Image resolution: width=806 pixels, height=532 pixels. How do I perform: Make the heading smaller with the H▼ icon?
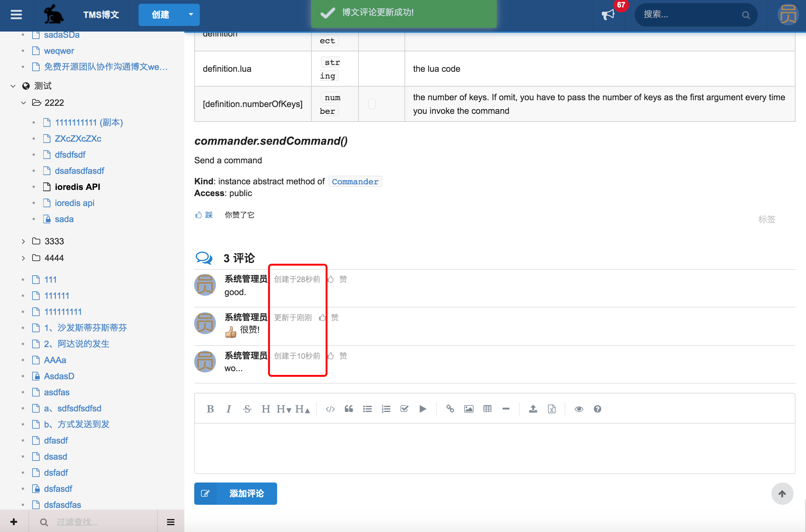pyautogui.click(x=284, y=409)
